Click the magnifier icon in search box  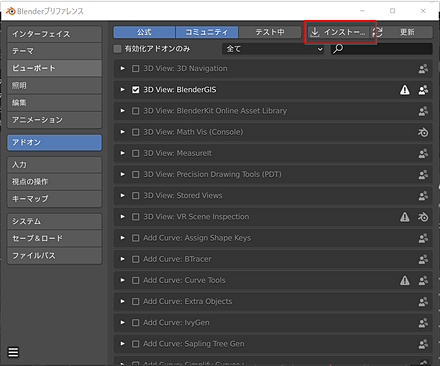(338, 49)
